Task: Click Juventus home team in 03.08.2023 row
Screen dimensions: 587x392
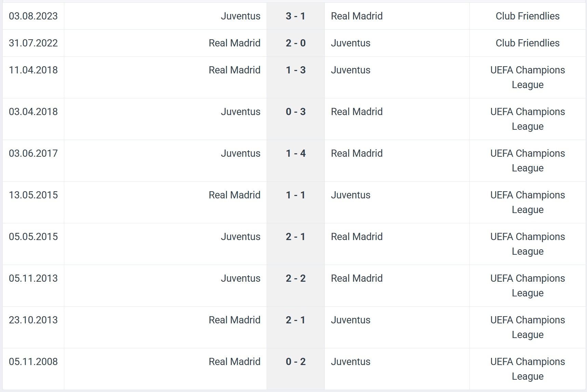Action: (240, 16)
